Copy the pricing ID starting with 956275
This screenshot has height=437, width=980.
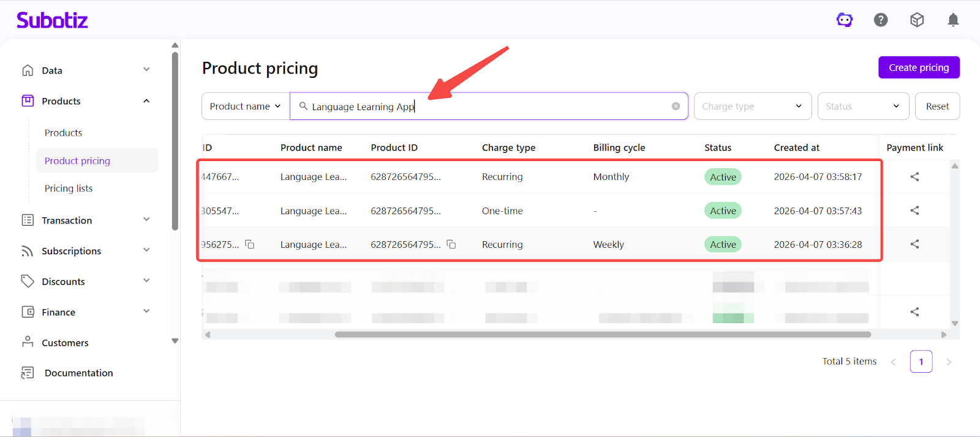click(250, 244)
